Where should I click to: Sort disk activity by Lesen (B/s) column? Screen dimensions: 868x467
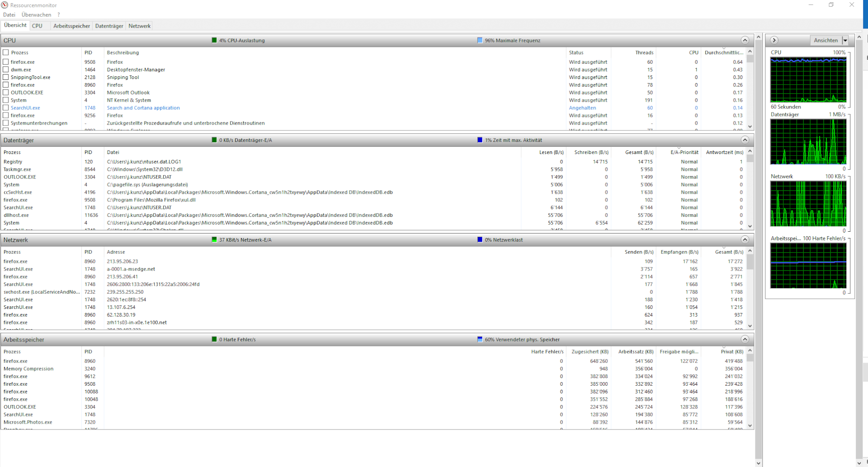pyautogui.click(x=551, y=152)
